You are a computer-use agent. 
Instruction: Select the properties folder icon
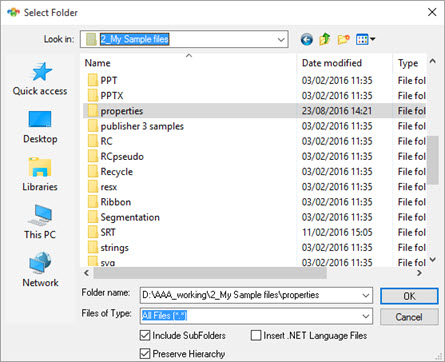(x=92, y=111)
